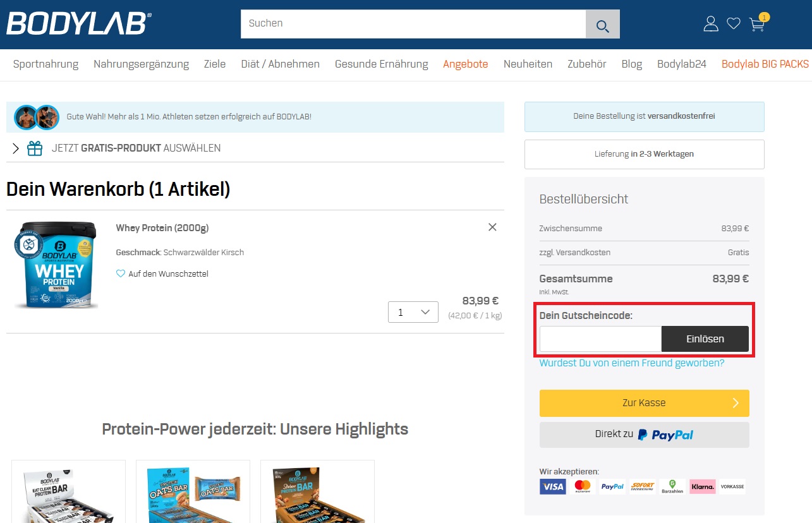Click the Zur Kasse button
The width and height of the screenshot is (812, 523).
[x=645, y=403]
